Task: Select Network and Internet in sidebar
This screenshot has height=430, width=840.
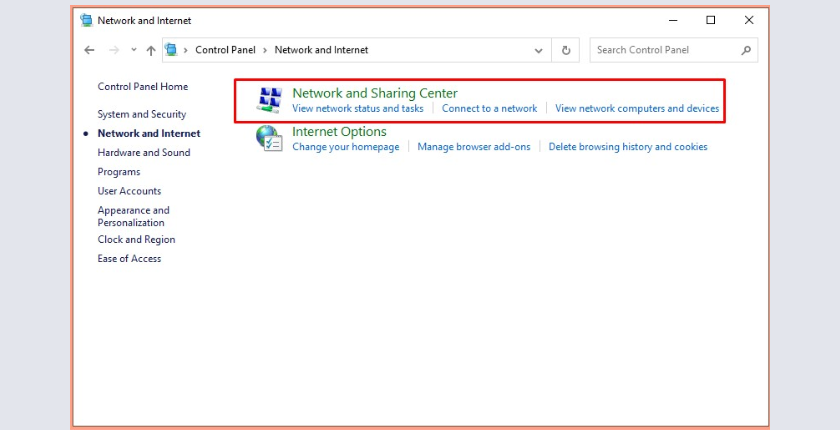Action: [148, 134]
